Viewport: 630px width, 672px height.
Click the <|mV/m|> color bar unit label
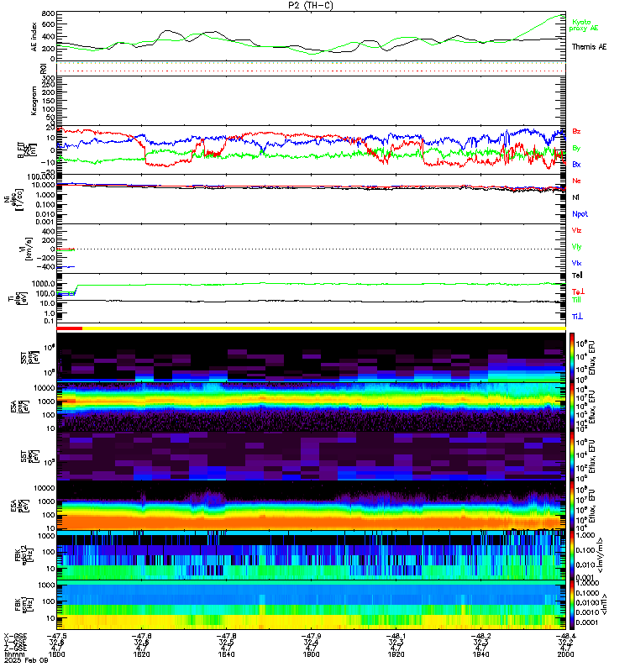point(601,555)
